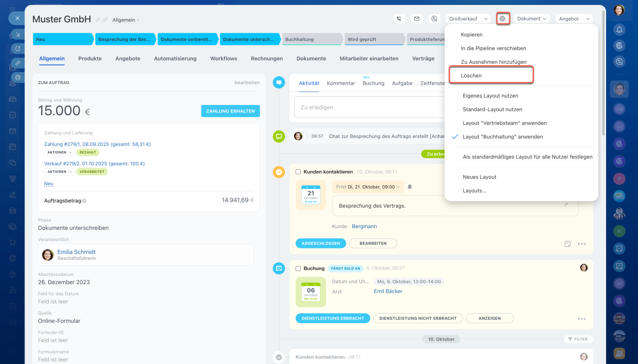
Task: Expand Aktionen dropdown for Zahlung #279/1
Action: click(x=59, y=152)
